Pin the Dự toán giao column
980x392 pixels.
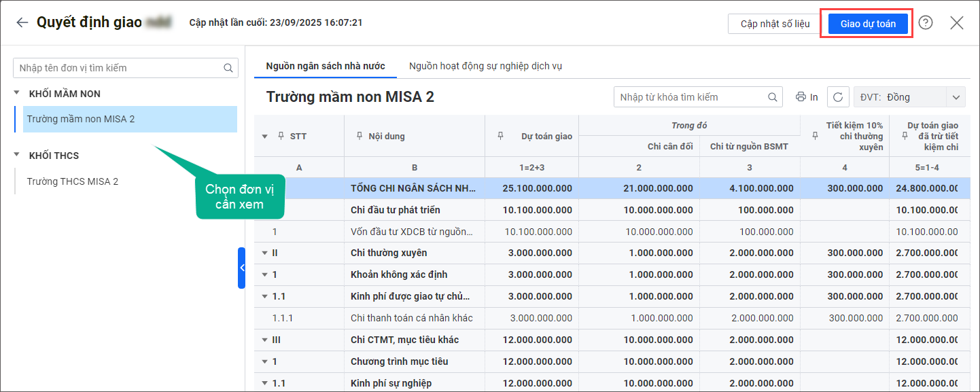click(501, 136)
